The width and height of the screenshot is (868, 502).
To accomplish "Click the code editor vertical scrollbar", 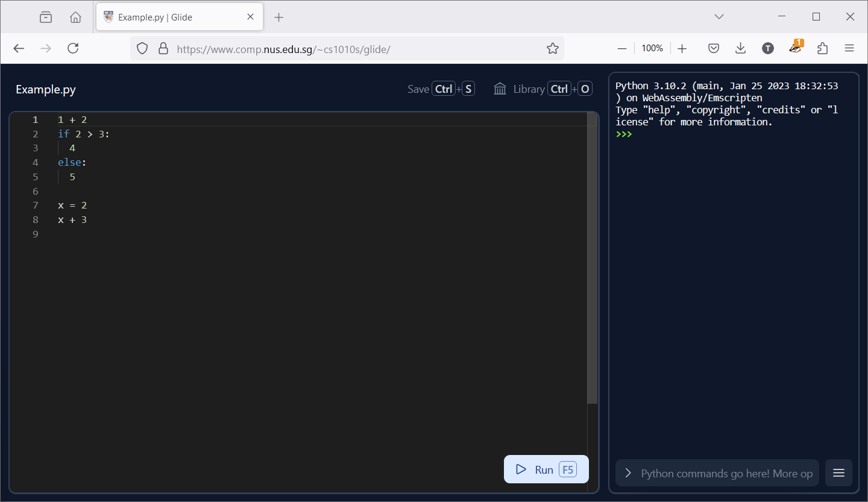I will pos(592,259).
